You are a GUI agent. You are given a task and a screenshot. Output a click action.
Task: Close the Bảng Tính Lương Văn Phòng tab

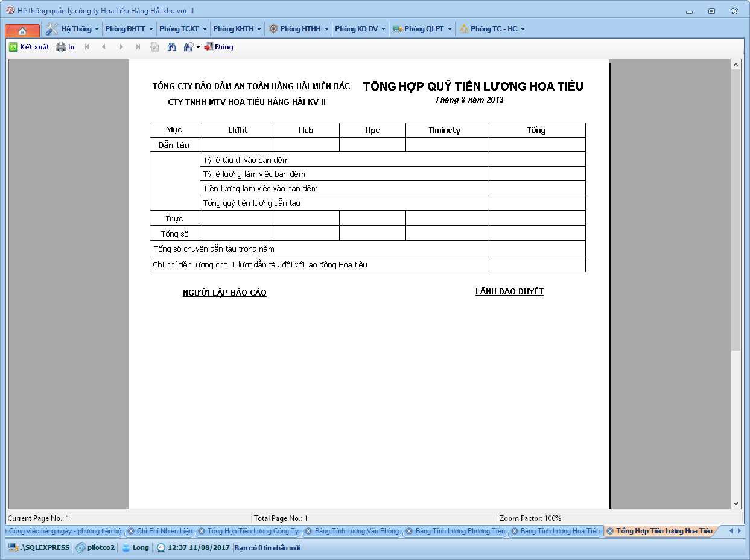(x=308, y=532)
